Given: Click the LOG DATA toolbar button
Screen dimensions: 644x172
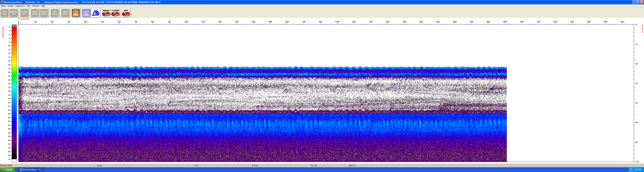Looking at the screenshot, I should (x=55, y=13).
